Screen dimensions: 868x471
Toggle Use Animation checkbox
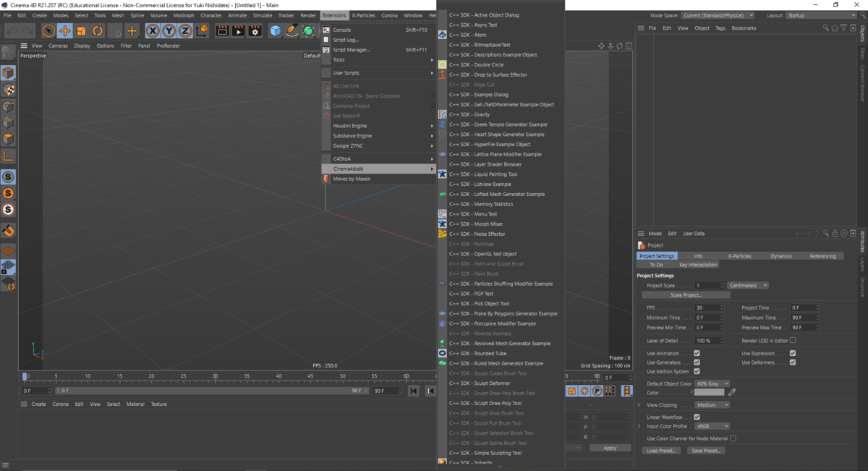point(697,353)
